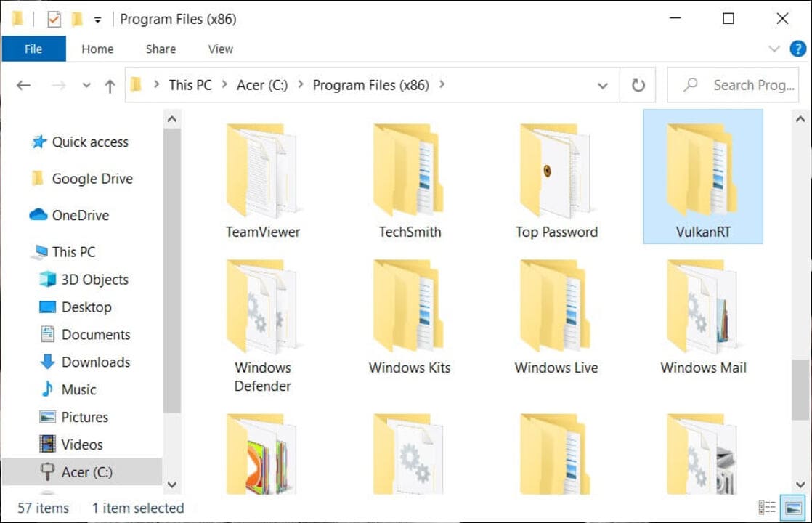This screenshot has width=812, height=523.
Task: Click navigation pane scroll up arrow
Action: (172, 119)
